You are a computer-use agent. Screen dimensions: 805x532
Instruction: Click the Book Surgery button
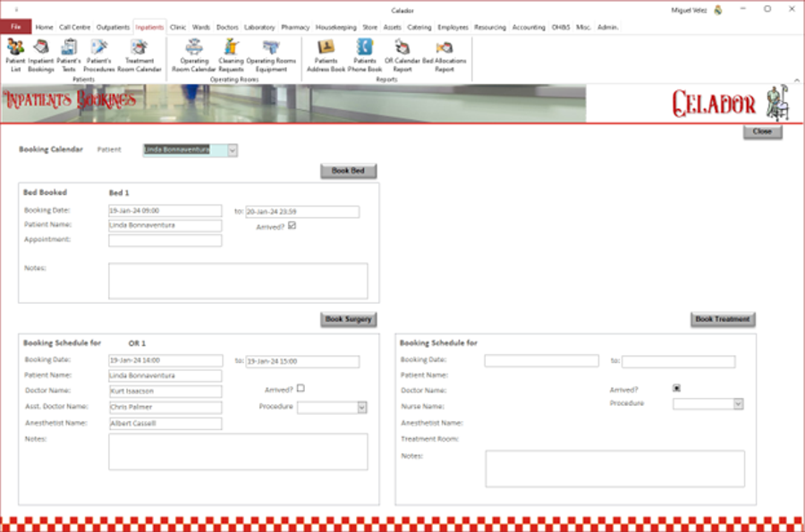pyautogui.click(x=348, y=319)
